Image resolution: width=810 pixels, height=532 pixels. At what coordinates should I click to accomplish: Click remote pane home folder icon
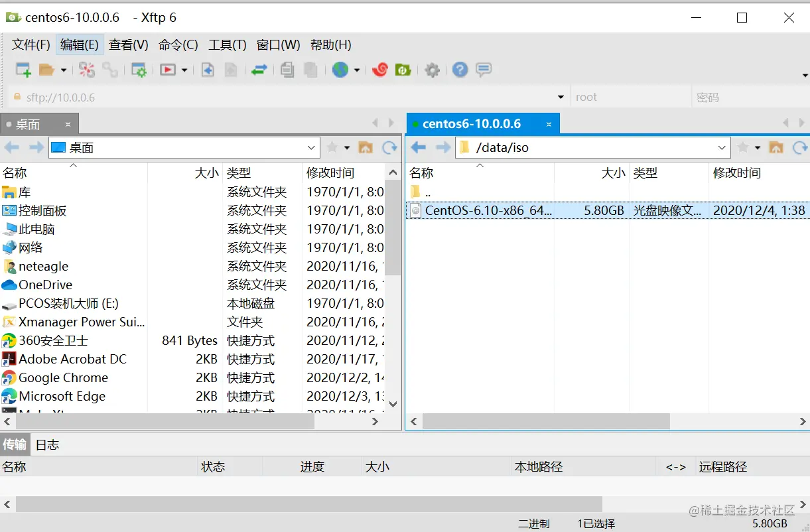coord(776,147)
